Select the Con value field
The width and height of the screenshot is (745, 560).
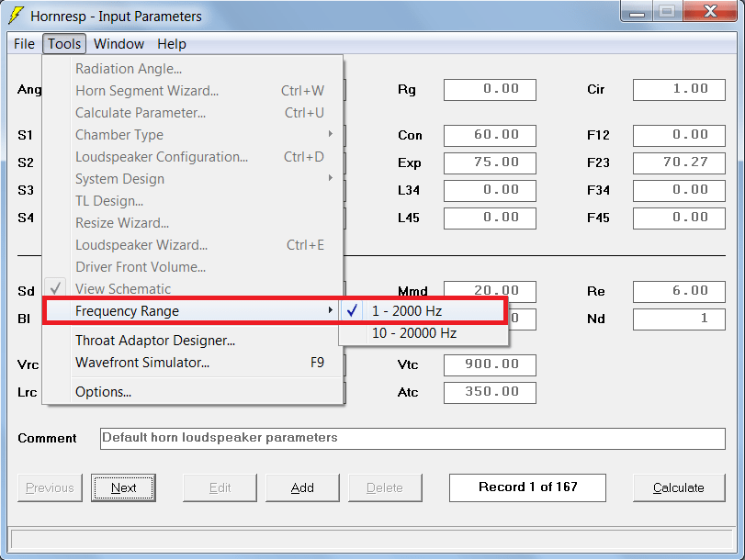(x=490, y=135)
